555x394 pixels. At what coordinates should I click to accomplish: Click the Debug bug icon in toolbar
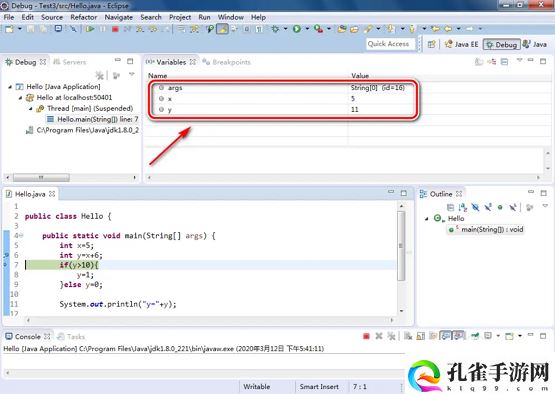tap(275, 29)
